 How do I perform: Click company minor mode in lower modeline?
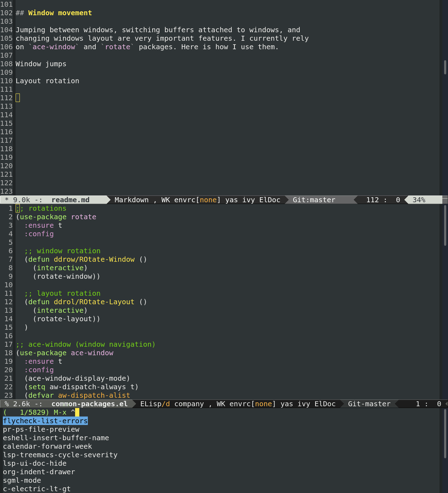coord(189,404)
